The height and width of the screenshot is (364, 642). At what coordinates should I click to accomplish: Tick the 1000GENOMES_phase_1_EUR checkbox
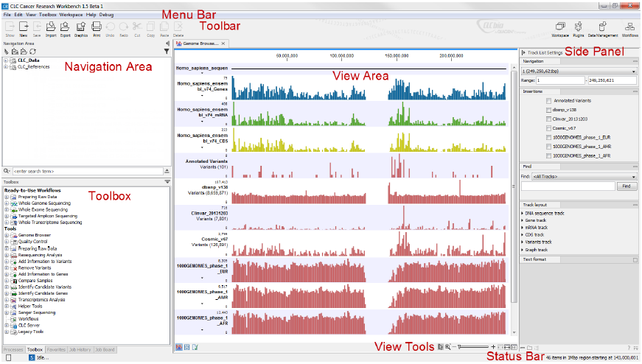click(548, 138)
